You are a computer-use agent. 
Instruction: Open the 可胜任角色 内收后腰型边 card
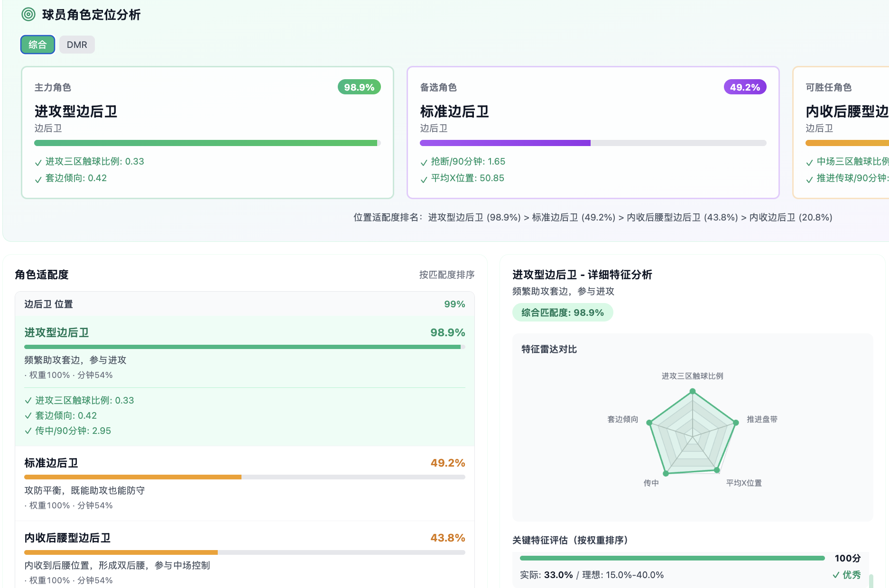[x=841, y=132]
